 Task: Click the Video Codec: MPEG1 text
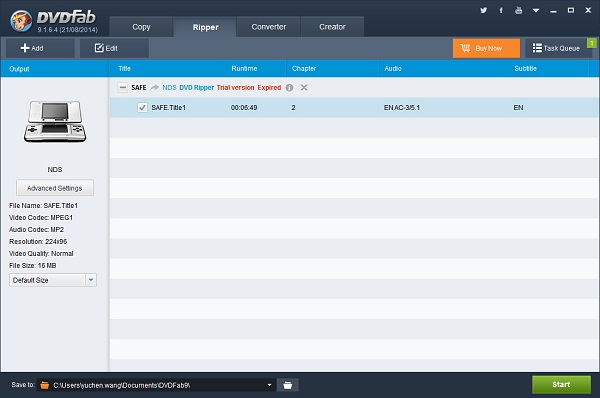[x=41, y=217]
